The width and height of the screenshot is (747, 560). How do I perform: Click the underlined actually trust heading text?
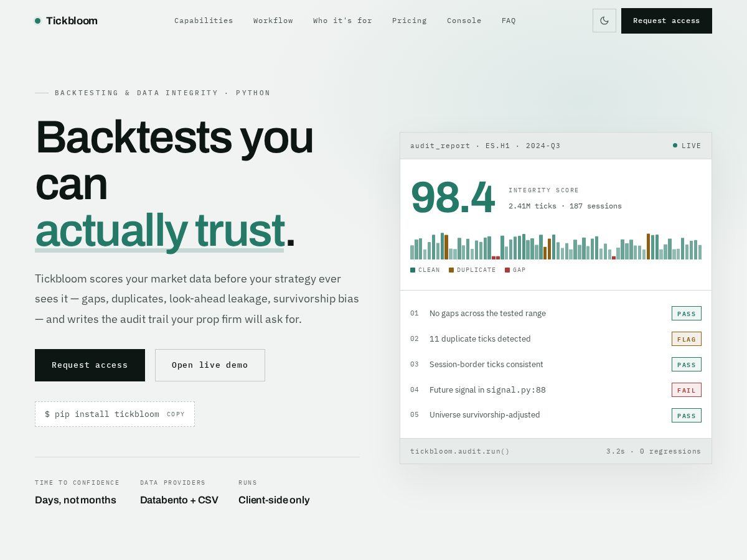(x=160, y=231)
